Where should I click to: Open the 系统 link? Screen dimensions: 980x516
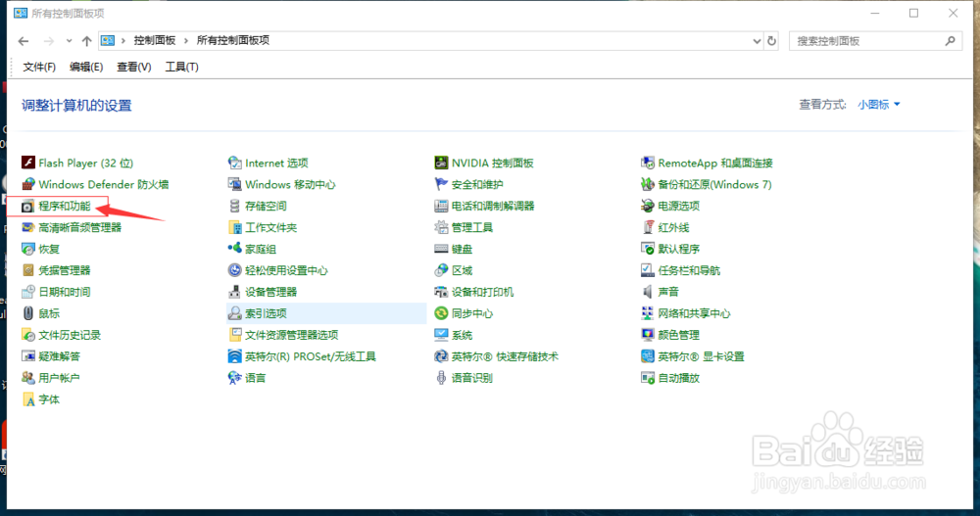462,335
